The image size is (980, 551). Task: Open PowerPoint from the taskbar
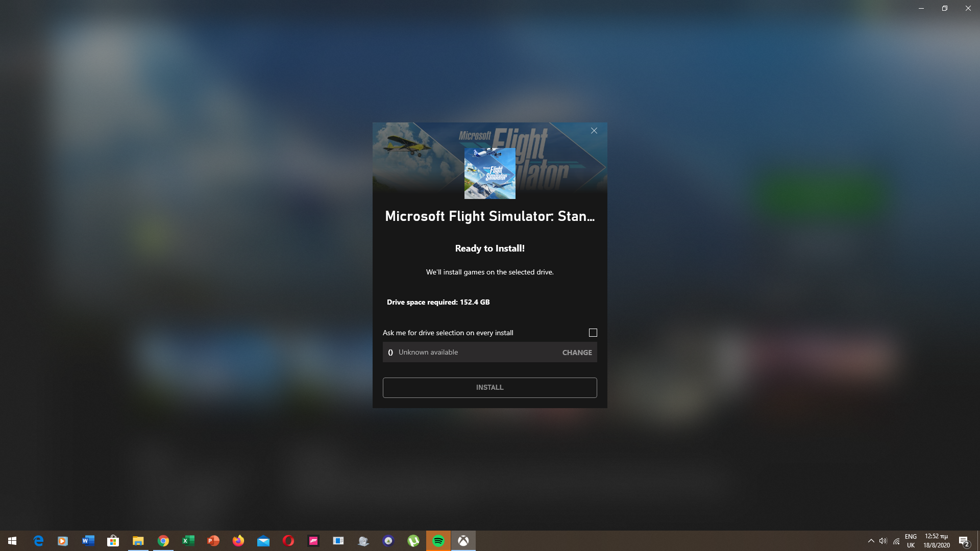click(x=213, y=541)
